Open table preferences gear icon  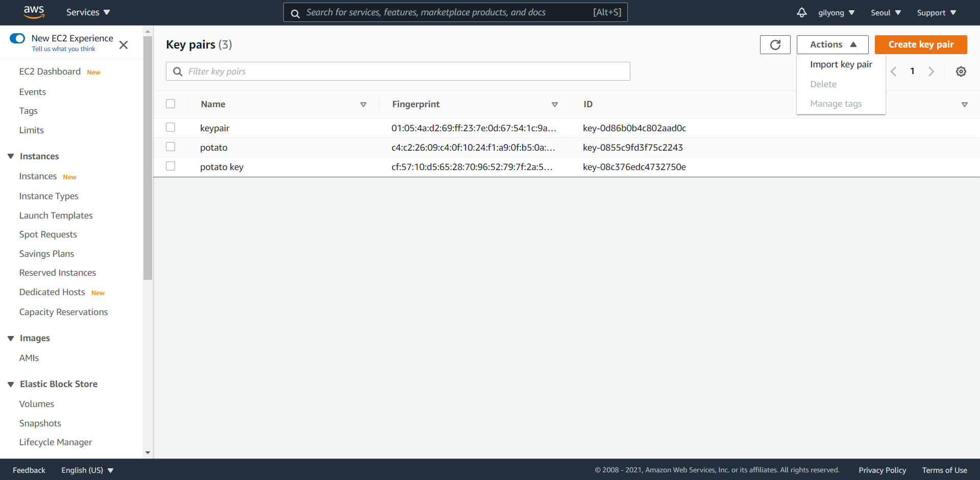961,71
